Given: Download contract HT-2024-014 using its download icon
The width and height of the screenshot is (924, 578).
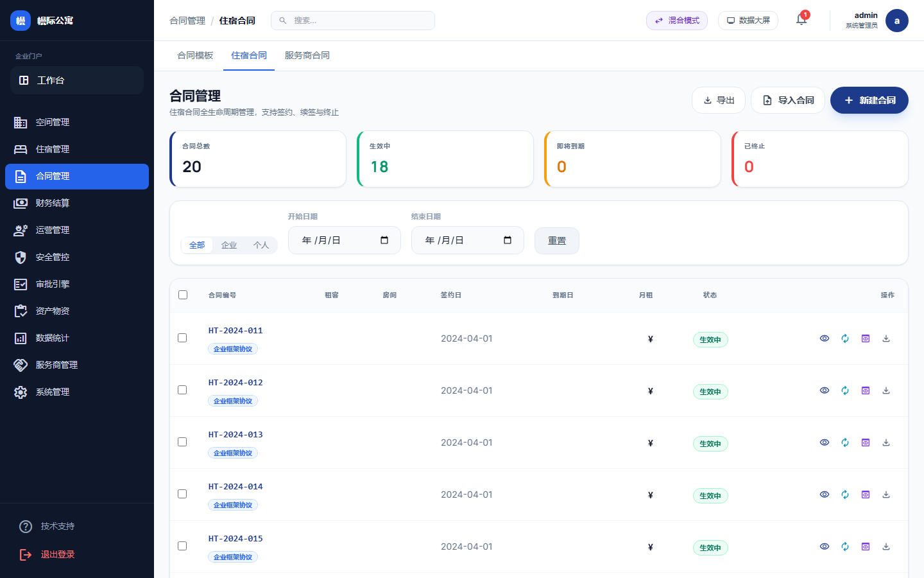Looking at the screenshot, I should 886,495.
